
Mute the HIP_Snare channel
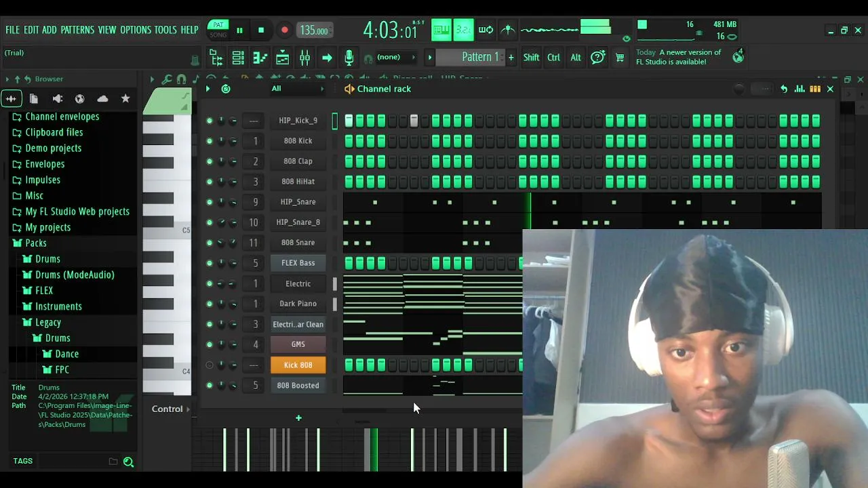pyautogui.click(x=210, y=202)
